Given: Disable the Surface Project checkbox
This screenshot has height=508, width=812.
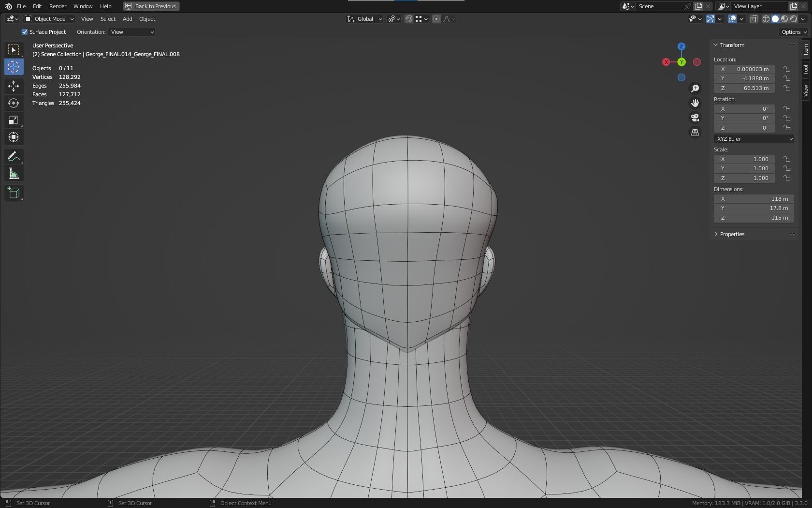Looking at the screenshot, I should tap(25, 32).
